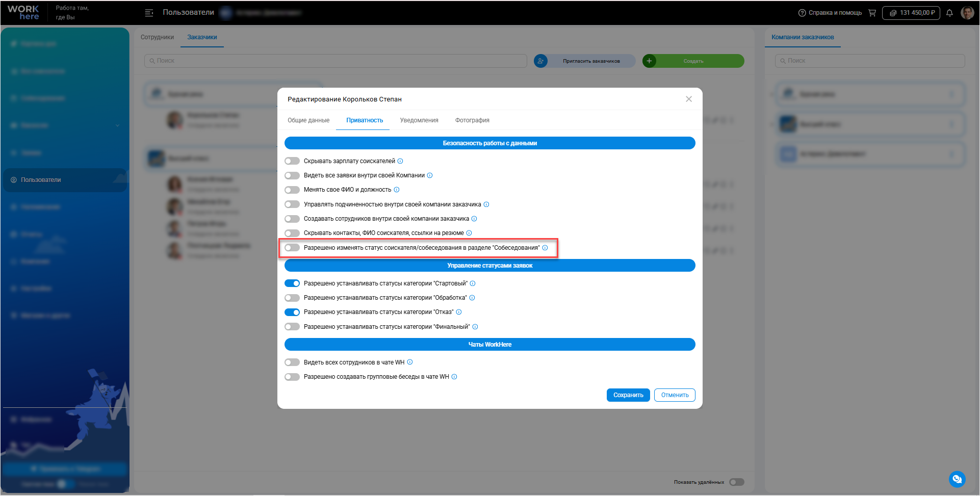Open 'Справка и помощь' link

tap(830, 13)
